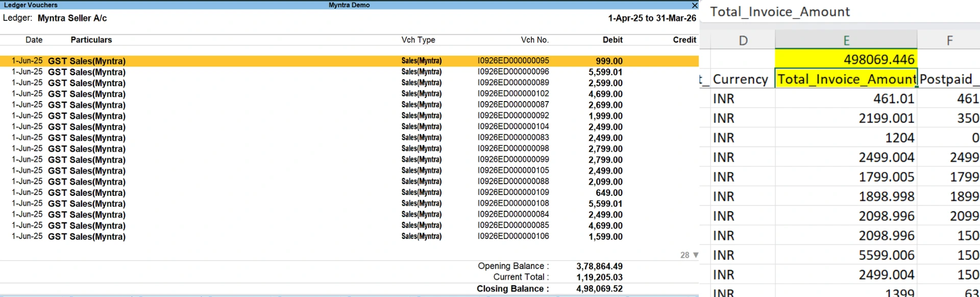The height and width of the screenshot is (297, 980).
Task: Select voucher I0926ED000000108
Action: 513,204
